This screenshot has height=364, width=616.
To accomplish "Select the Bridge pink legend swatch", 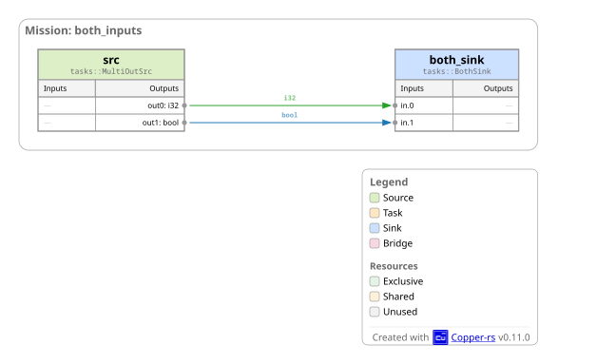I will pyautogui.click(x=375, y=243).
